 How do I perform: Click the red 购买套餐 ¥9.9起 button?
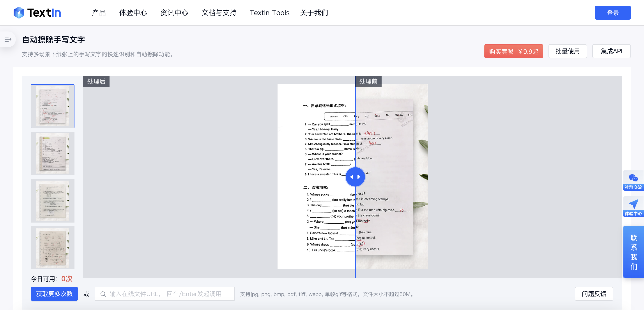(x=513, y=51)
